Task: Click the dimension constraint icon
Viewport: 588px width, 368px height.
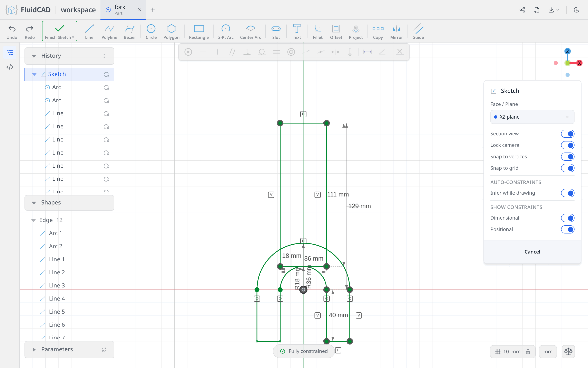Action: click(x=367, y=52)
